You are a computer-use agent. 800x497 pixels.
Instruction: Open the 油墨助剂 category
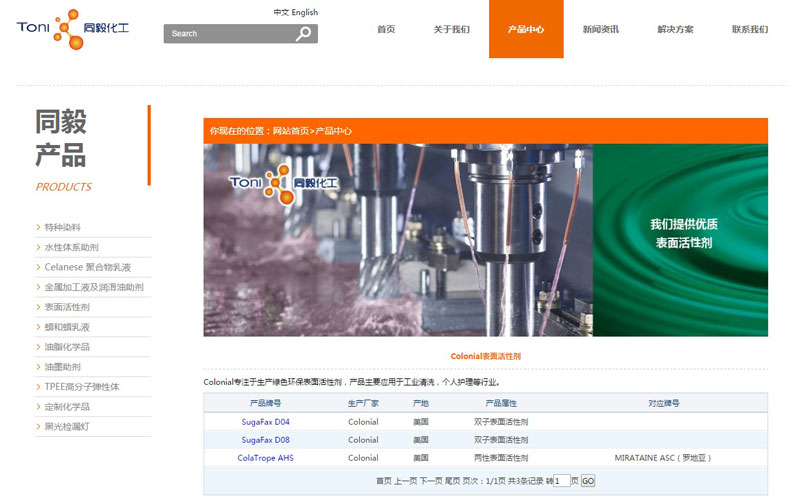point(62,366)
